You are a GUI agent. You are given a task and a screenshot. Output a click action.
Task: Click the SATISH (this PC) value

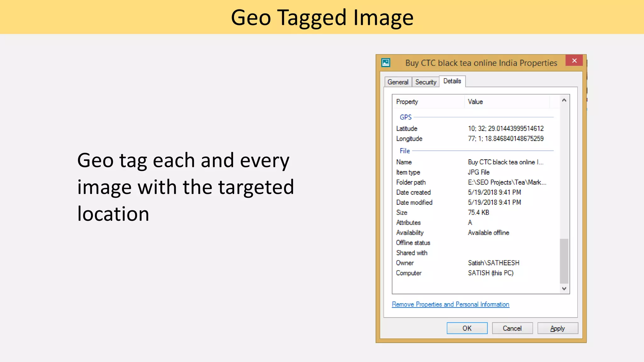pos(491,273)
